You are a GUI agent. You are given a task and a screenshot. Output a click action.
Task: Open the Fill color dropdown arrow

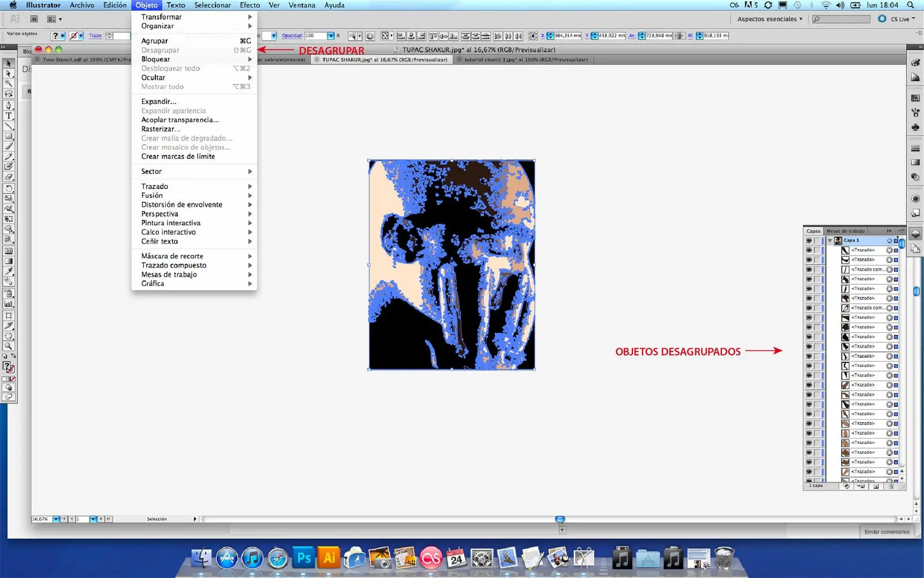(x=63, y=36)
